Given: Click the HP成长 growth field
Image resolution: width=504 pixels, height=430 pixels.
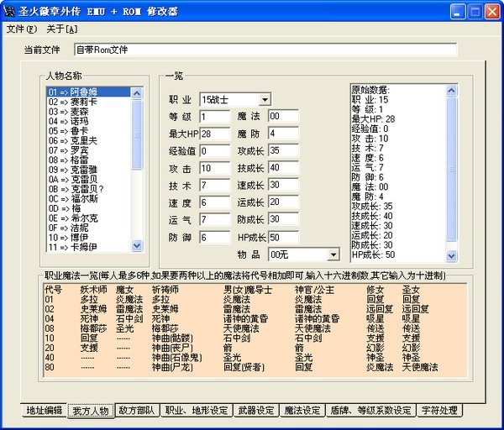Looking at the screenshot, I should coord(284,238).
